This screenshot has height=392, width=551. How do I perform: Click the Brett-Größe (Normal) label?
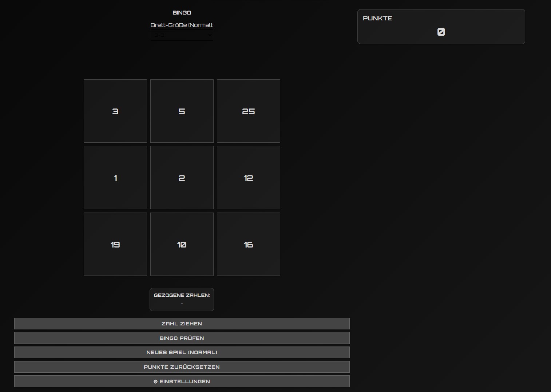tap(182, 25)
